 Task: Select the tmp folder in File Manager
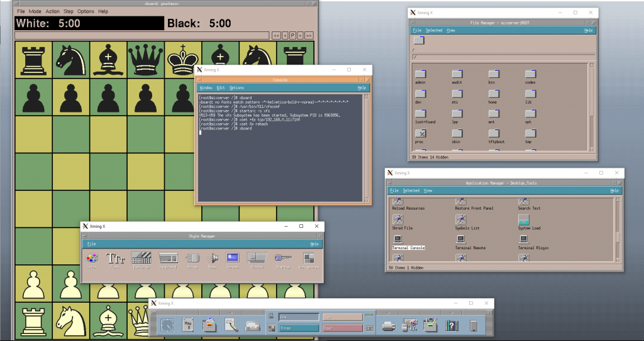coord(530,133)
